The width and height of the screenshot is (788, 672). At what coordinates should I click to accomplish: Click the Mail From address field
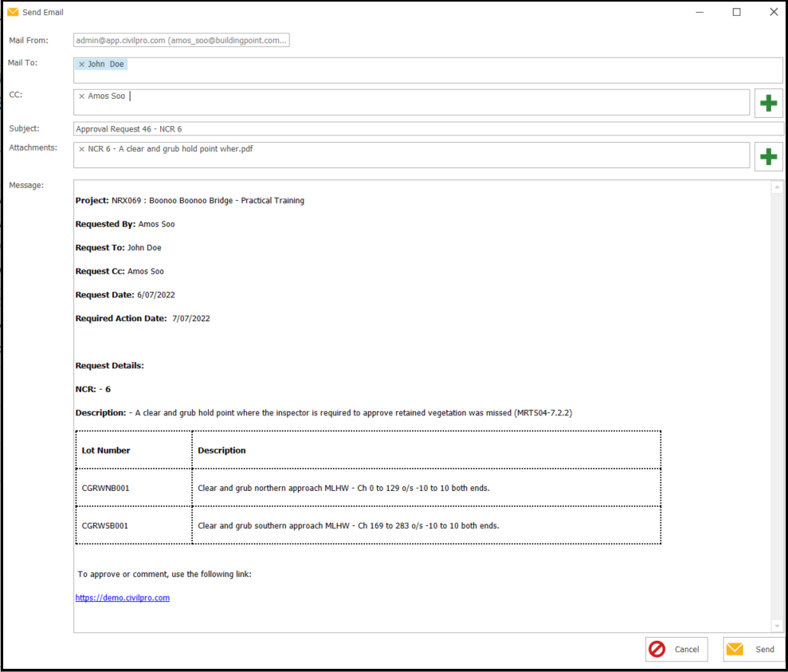(x=181, y=40)
